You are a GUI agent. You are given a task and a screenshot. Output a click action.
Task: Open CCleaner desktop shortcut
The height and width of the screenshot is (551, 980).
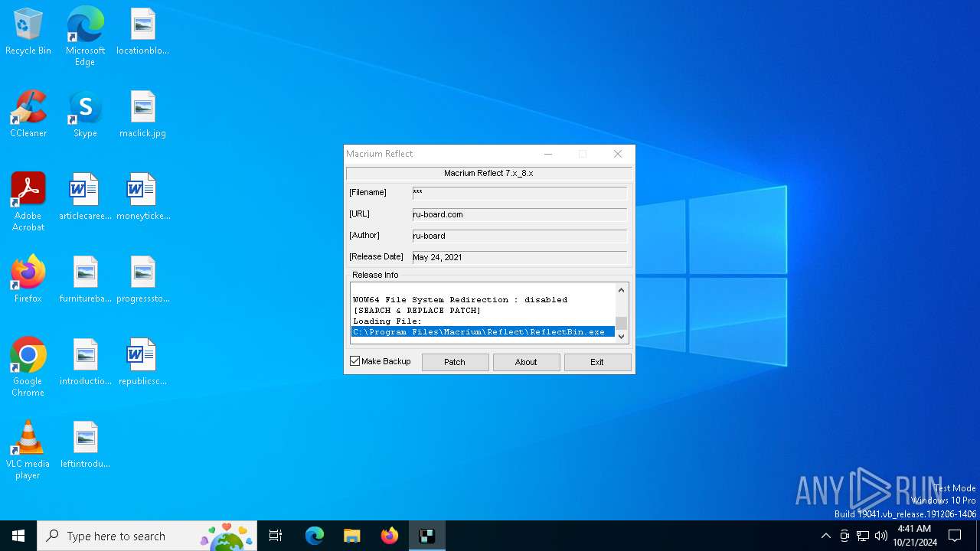coord(28,115)
